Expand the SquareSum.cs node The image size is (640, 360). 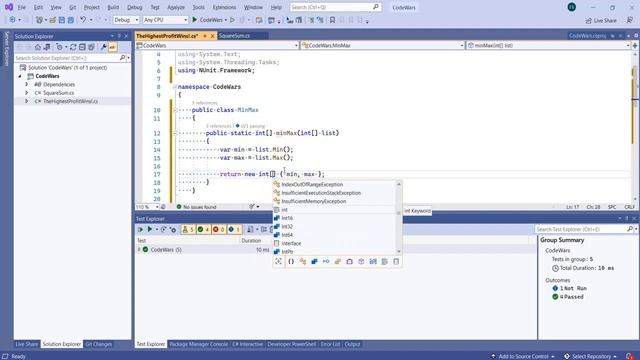tap(27, 93)
